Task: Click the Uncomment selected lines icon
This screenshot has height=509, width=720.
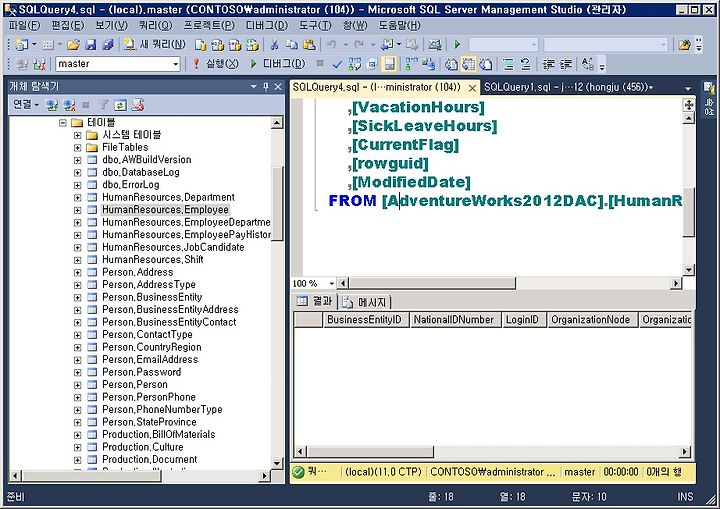Action: click(x=526, y=64)
